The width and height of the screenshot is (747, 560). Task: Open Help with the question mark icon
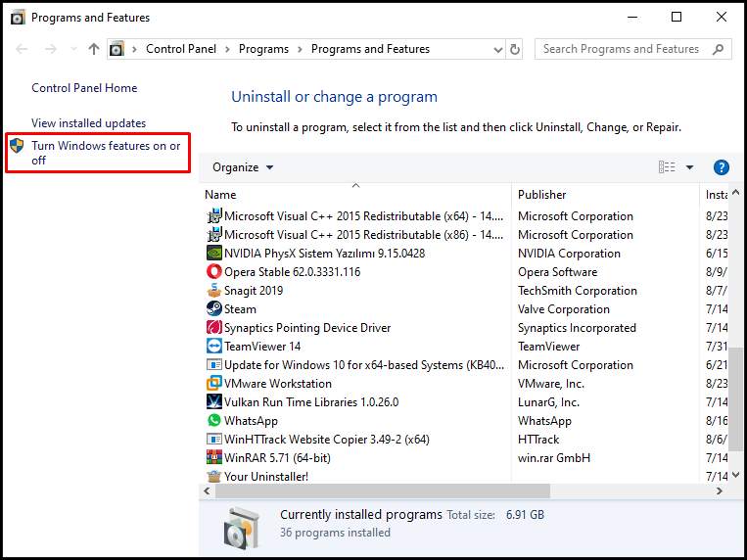tap(721, 167)
